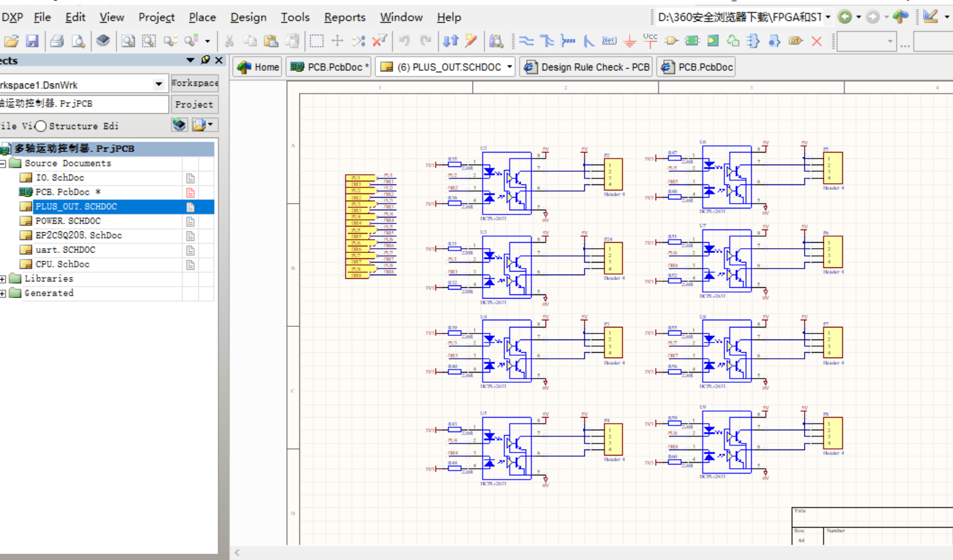Select EP2C8Q208.SchDoc in project tree
Screen dimensions: 953x560
point(78,236)
